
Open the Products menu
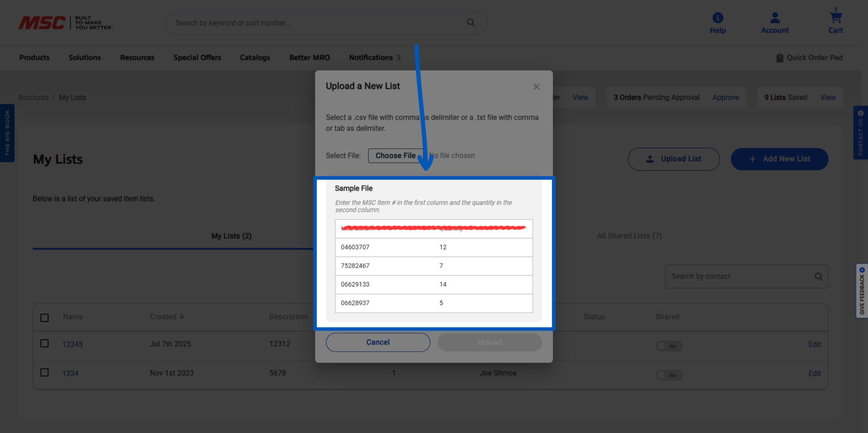34,57
